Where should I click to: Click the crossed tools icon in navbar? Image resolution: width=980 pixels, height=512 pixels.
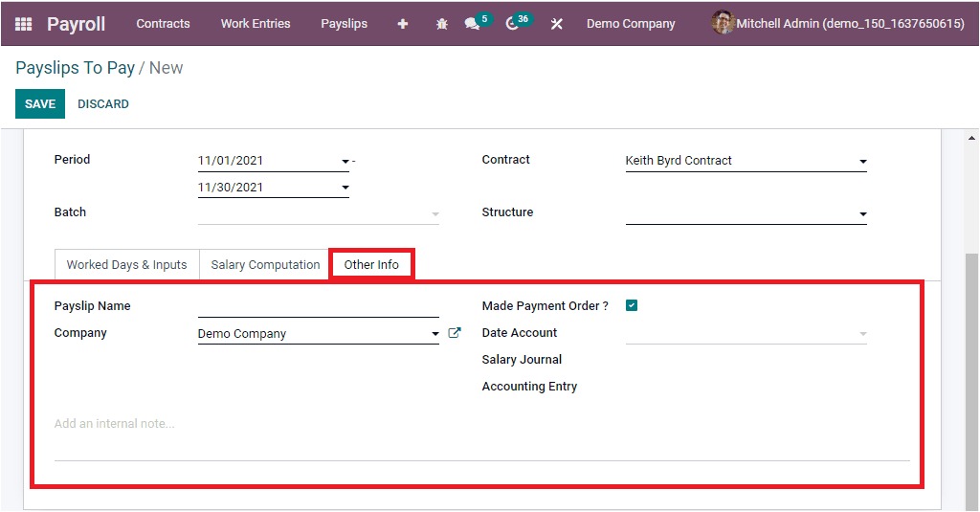(556, 24)
